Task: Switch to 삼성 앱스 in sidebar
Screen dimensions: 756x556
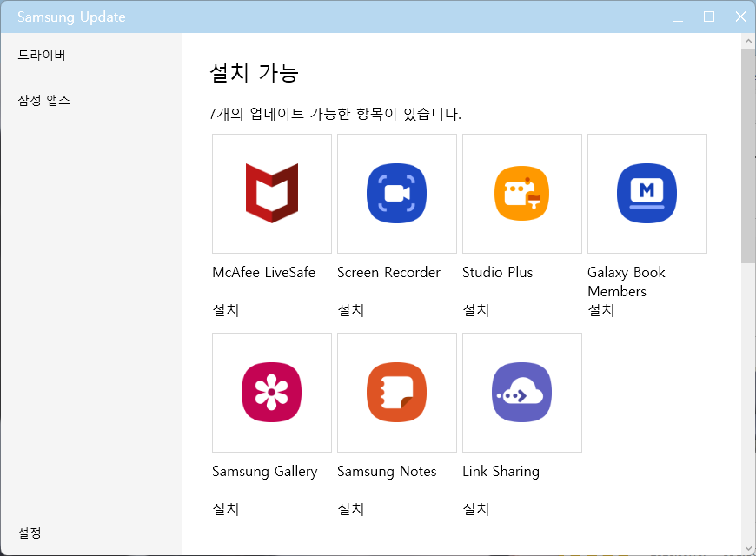Action: [44, 101]
